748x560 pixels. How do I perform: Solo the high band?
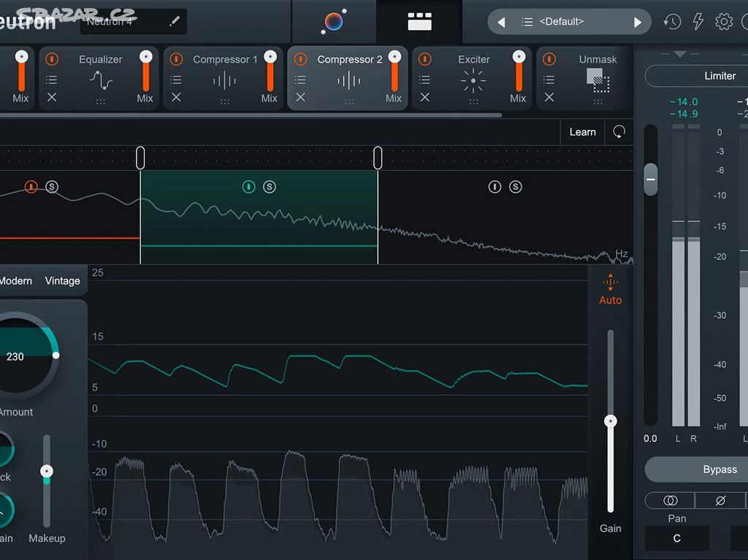coord(515,186)
